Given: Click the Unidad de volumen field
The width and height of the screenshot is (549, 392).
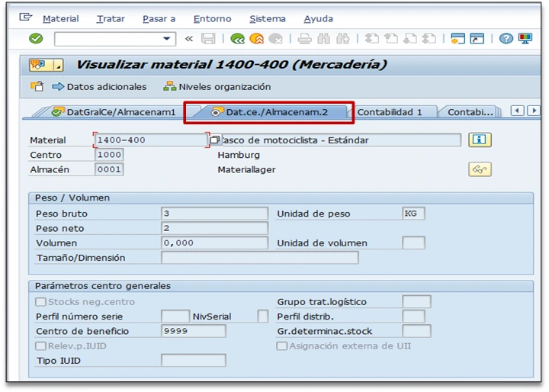Looking at the screenshot, I should (x=413, y=243).
